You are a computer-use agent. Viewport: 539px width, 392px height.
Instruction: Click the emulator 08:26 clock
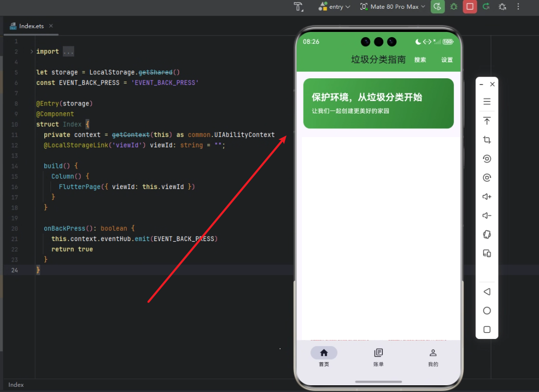pos(311,42)
